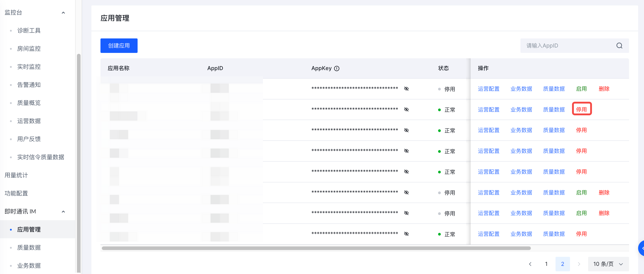Open 业务数据 at bottom of sidebar
This screenshot has height=274, width=644.
(x=29, y=265)
